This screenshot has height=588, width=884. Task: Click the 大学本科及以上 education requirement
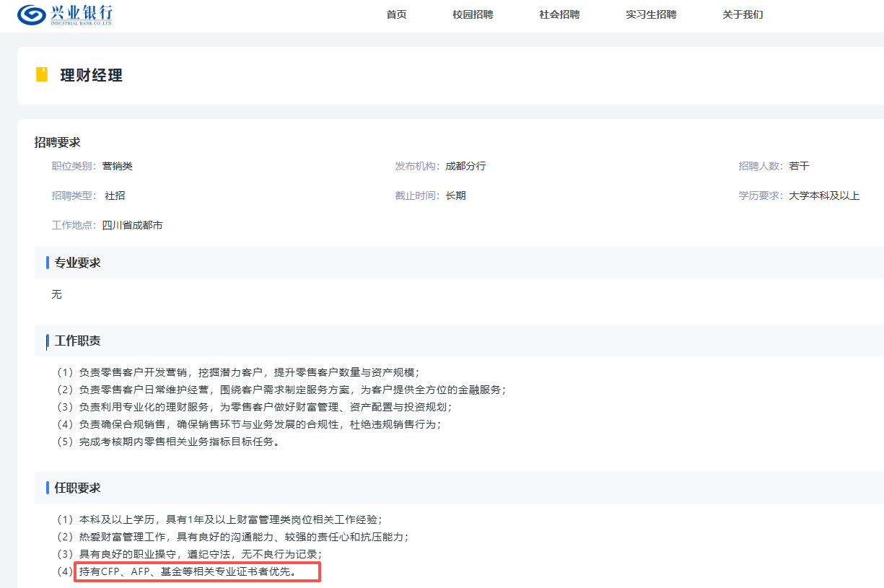pyautogui.click(x=824, y=196)
